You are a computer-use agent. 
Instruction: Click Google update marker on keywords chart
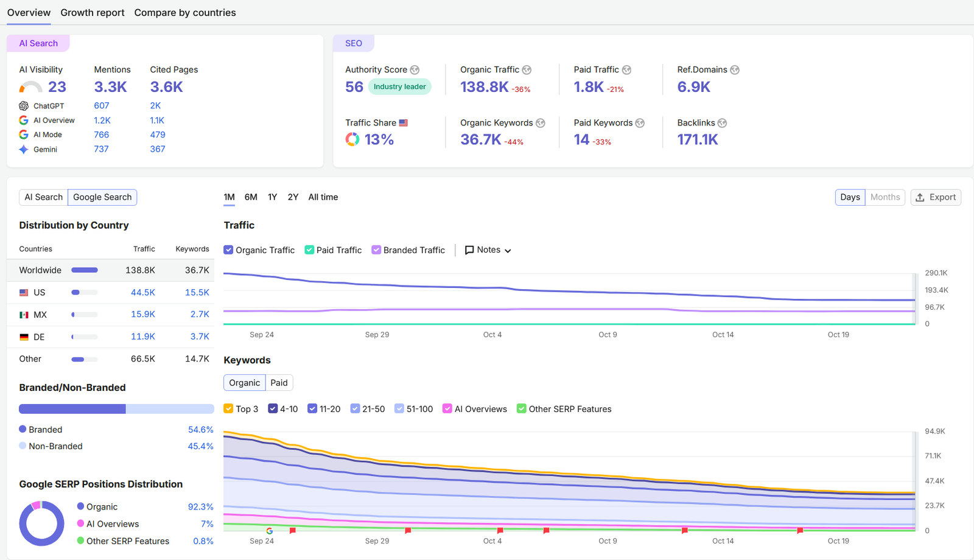click(270, 531)
